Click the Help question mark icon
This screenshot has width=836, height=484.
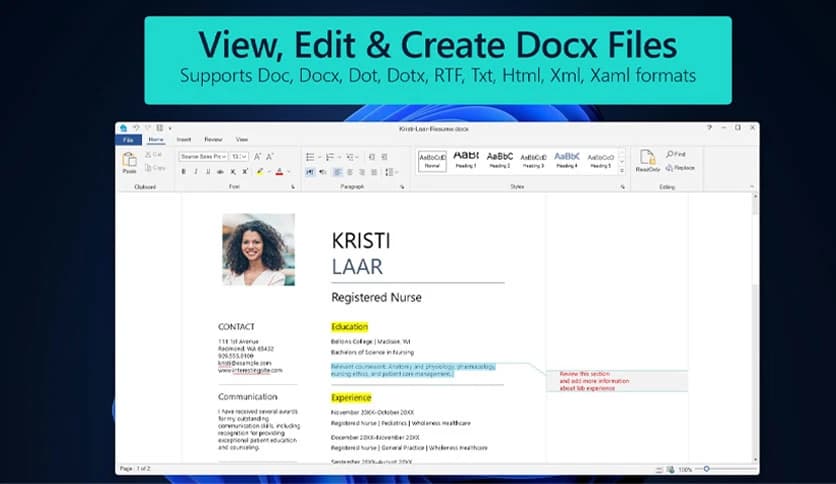click(x=709, y=128)
